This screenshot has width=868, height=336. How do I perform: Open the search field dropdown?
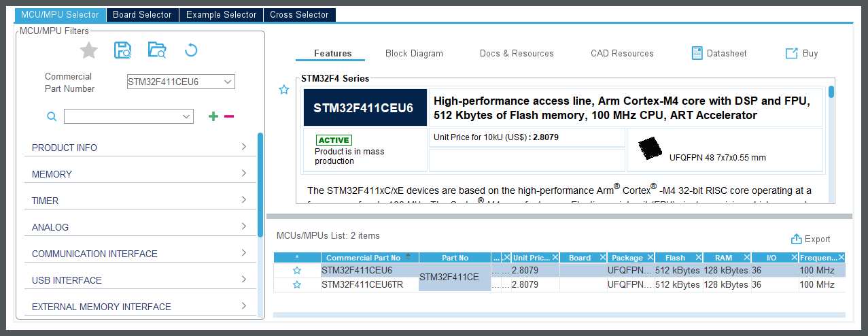pyautogui.click(x=187, y=116)
